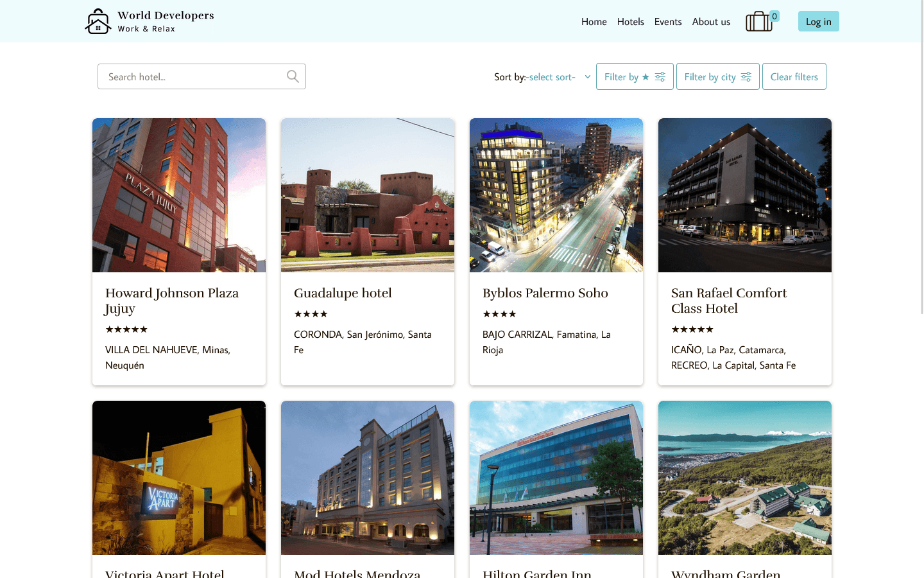Click the cart count badge showing 0
924x578 pixels.
pyautogui.click(x=774, y=16)
